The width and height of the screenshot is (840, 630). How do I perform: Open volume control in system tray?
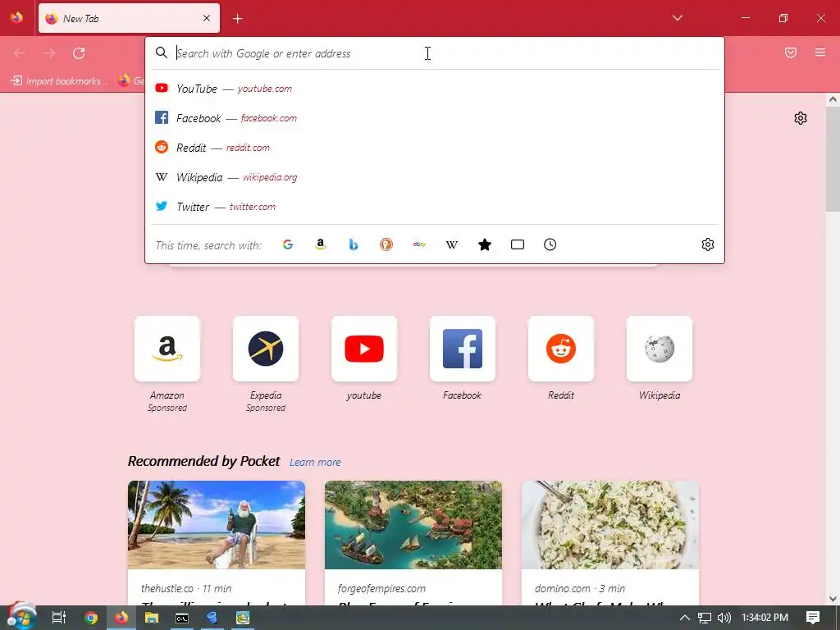pyautogui.click(x=724, y=618)
